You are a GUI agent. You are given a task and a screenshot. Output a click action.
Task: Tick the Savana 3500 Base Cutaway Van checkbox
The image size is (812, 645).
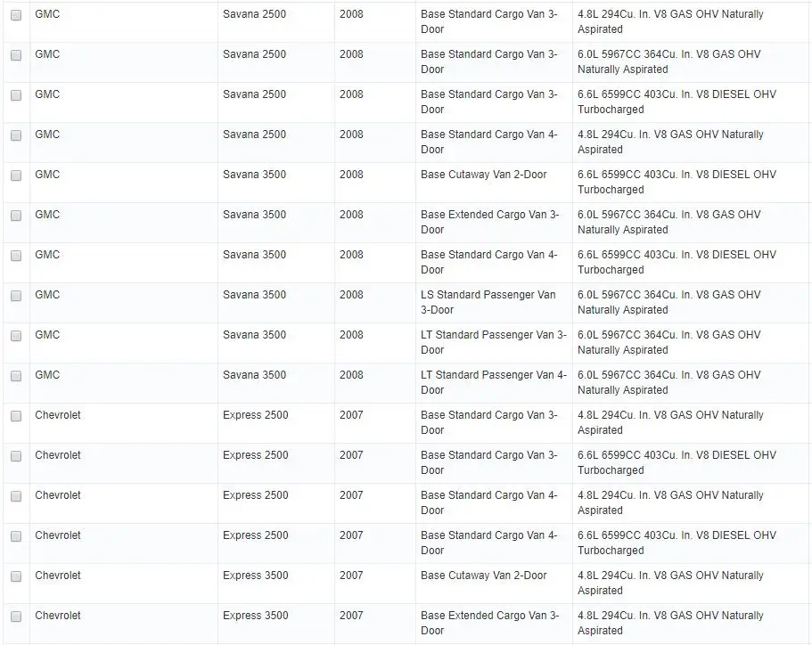(x=16, y=176)
